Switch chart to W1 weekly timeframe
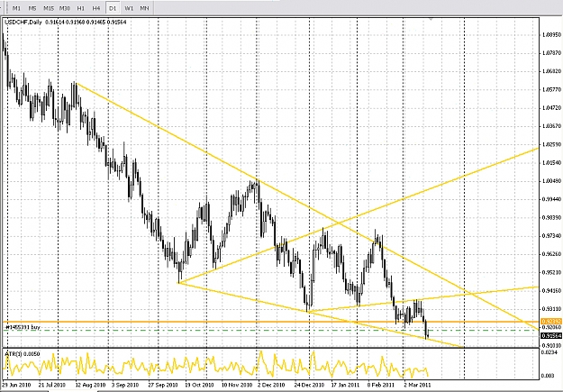The width and height of the screenshot is (563, 392). click(x=129, y=8)
